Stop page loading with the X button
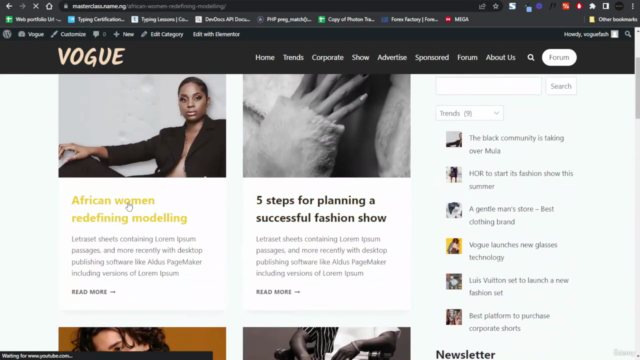Viewport: 640px width, 360px height. [x=36, y=6]
